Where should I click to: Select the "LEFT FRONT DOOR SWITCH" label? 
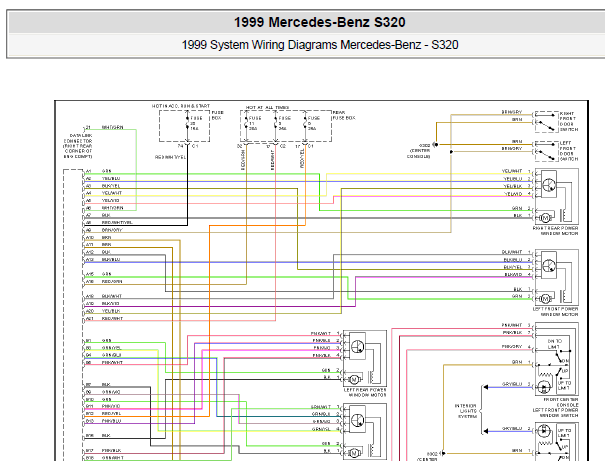568,151
